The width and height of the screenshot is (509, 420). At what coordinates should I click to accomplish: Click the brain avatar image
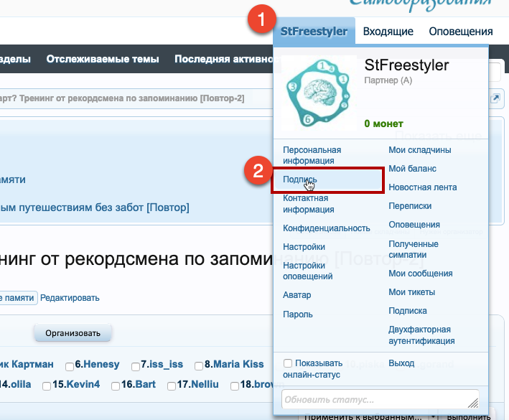click(x=319, y=93)
